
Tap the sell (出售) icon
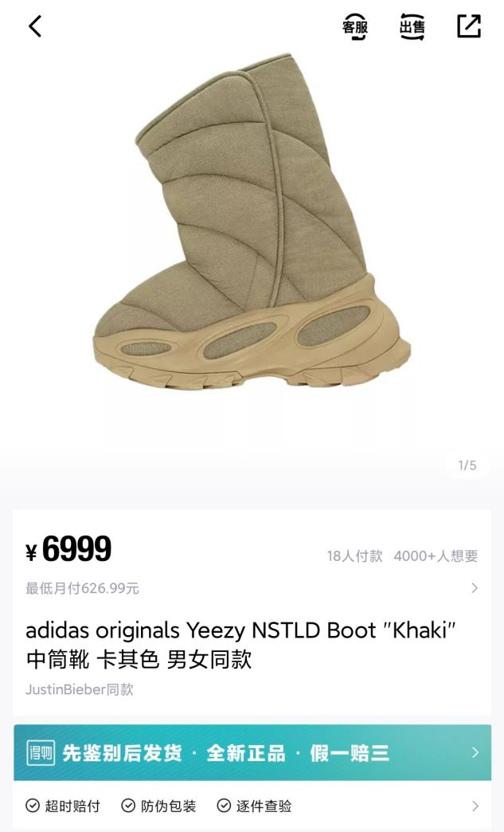[412, 26]
